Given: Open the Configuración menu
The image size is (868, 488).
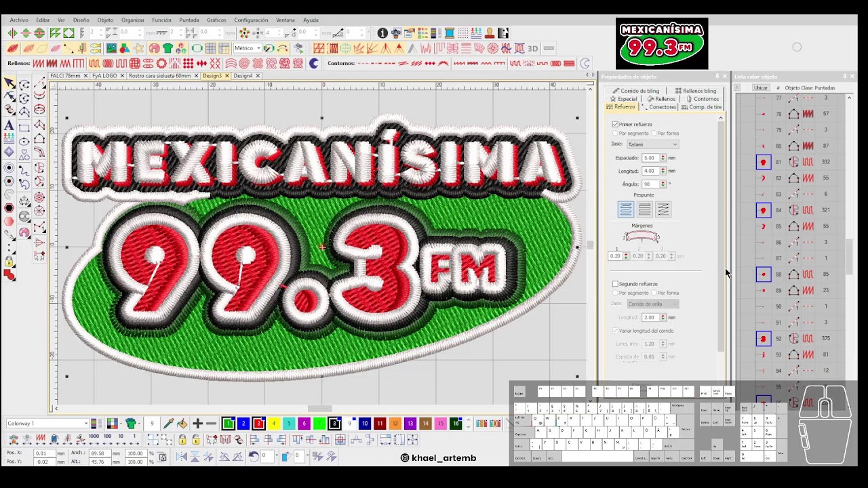Looking at the screenshot, I should 251,20.
